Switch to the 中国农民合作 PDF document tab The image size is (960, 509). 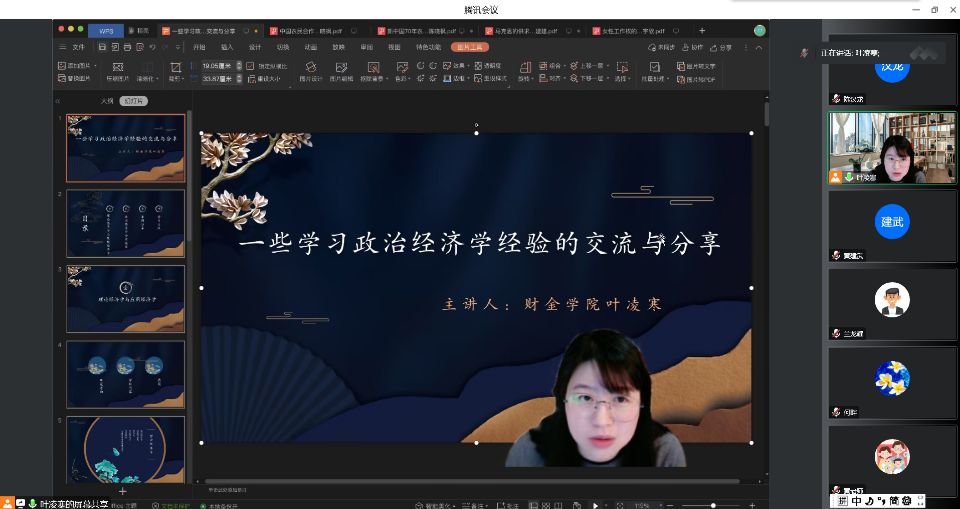314,31
